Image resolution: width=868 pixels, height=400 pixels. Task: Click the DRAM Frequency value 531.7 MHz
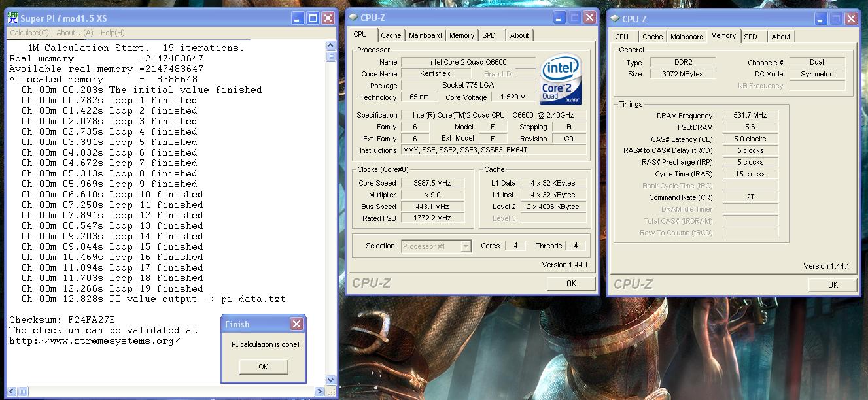click(x=750, y=116)
